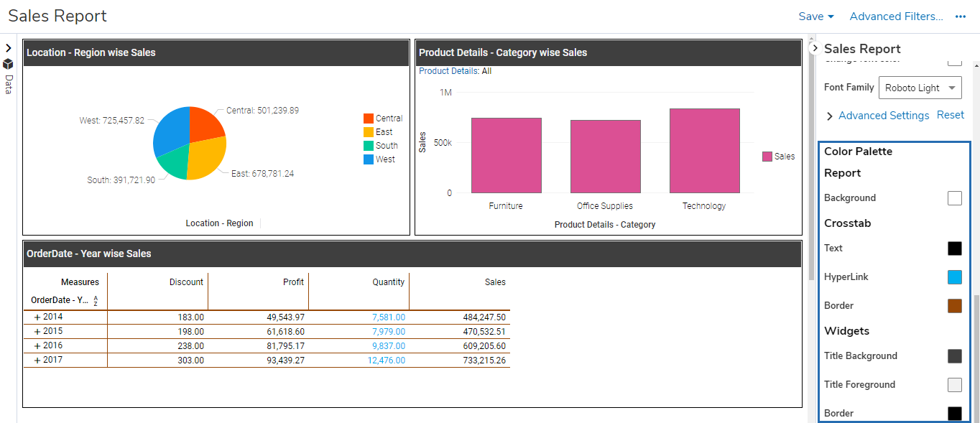980x423 pixels.
Task: Change the Widgets Title Background color
Action: 954,356
